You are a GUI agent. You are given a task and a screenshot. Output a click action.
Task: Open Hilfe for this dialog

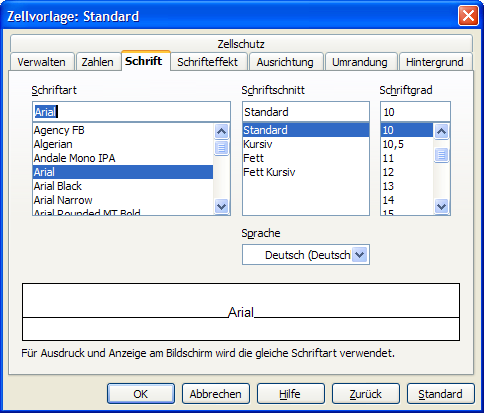(x=290, y=394)
